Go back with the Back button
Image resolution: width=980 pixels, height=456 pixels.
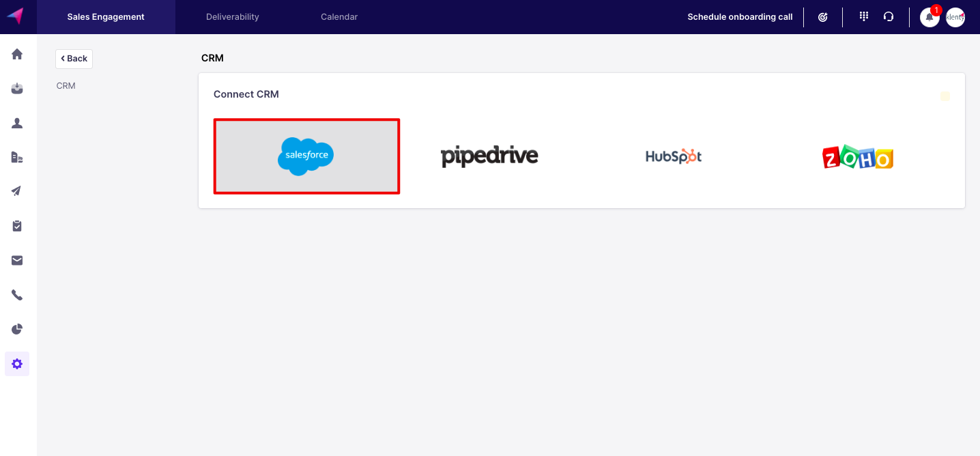click(x=74, y=59)
